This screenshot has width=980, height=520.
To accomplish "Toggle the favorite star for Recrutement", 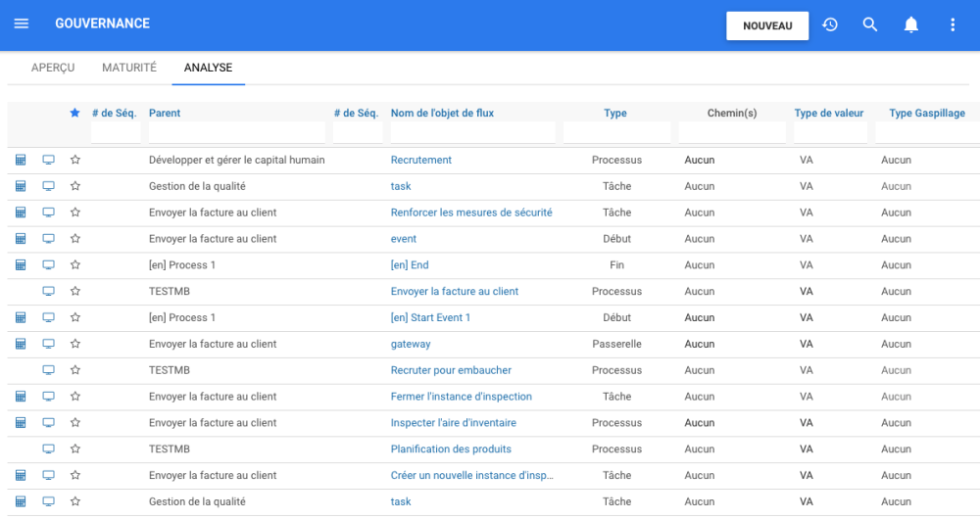I will point(74,160).
